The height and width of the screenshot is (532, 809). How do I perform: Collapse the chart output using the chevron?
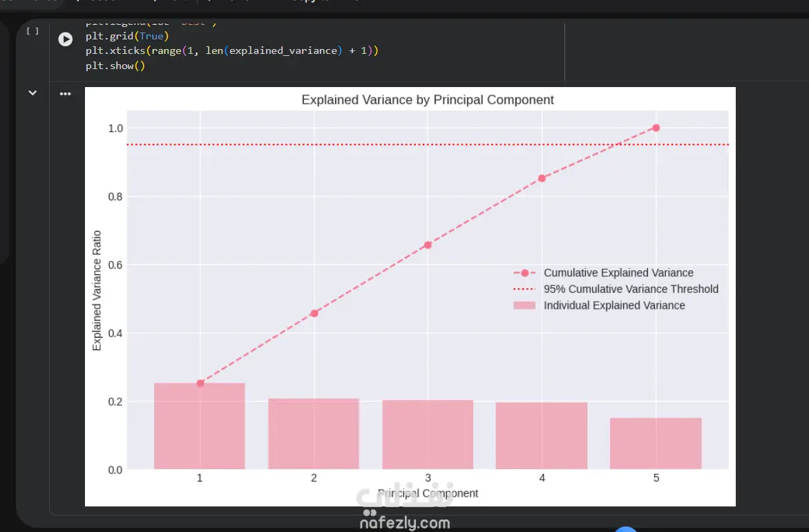pyautogui.click(x=32, y=93)
